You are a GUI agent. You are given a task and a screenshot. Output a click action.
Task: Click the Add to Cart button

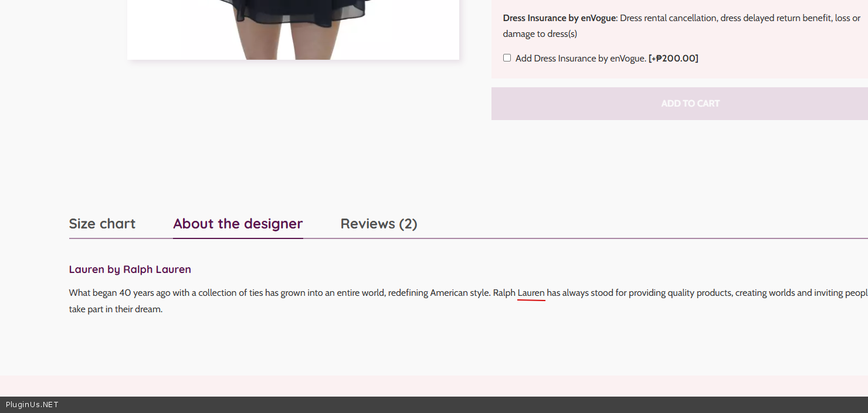click(690, 104)
